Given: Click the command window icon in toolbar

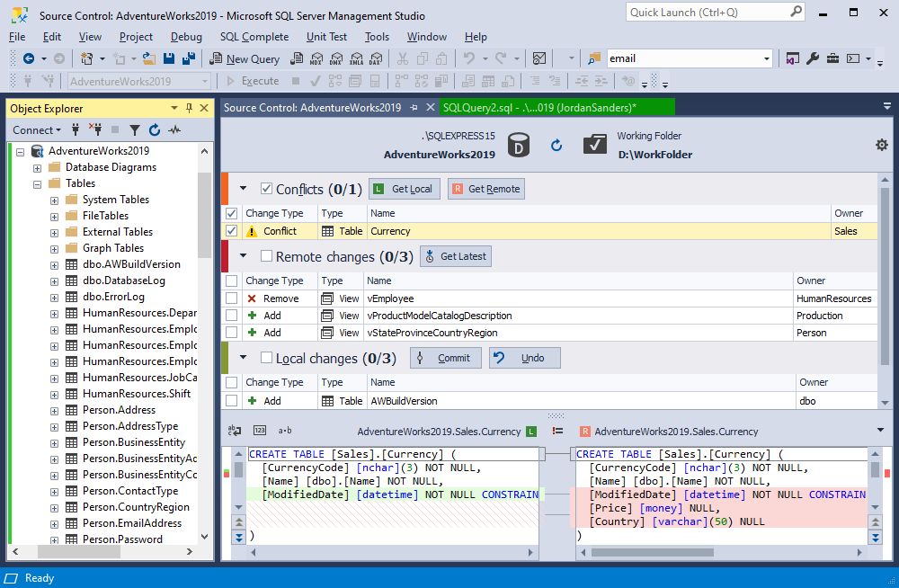Looking at the screenshot, I should 853,58.
